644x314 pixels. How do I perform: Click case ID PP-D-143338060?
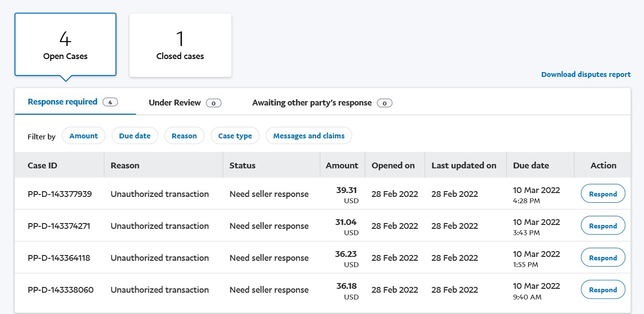(61, 290)
